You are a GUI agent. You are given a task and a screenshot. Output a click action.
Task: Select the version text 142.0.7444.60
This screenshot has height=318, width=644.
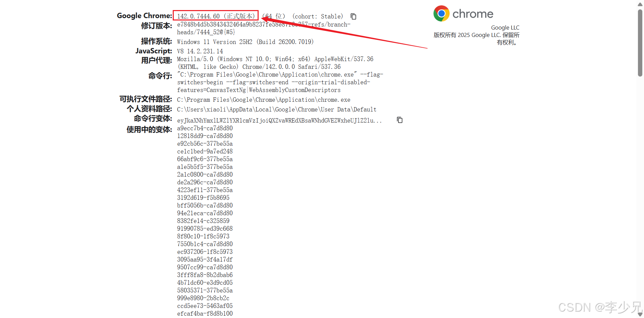tap(198, 16)
